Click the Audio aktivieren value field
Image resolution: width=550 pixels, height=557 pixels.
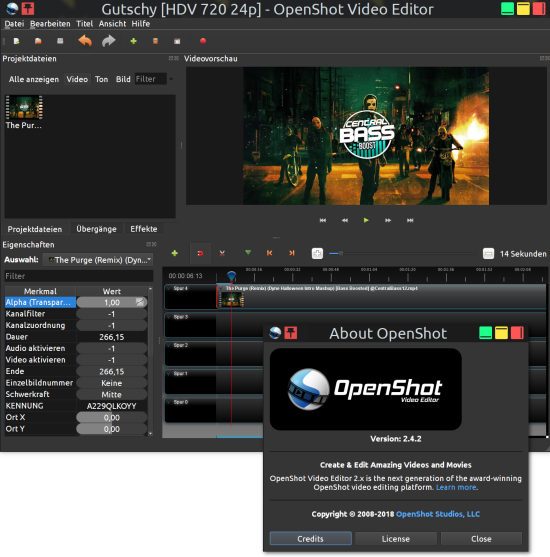pos(112,348)
